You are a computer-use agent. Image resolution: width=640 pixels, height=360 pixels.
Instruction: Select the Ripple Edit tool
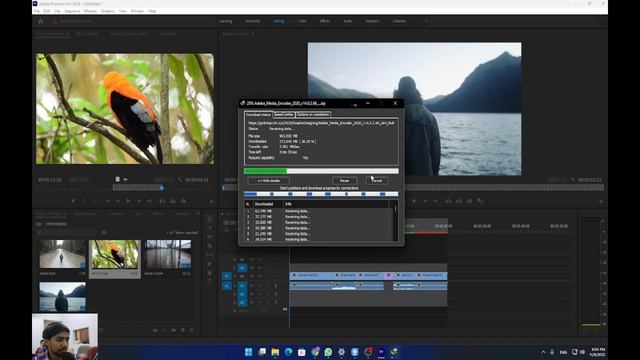[210, 237]
